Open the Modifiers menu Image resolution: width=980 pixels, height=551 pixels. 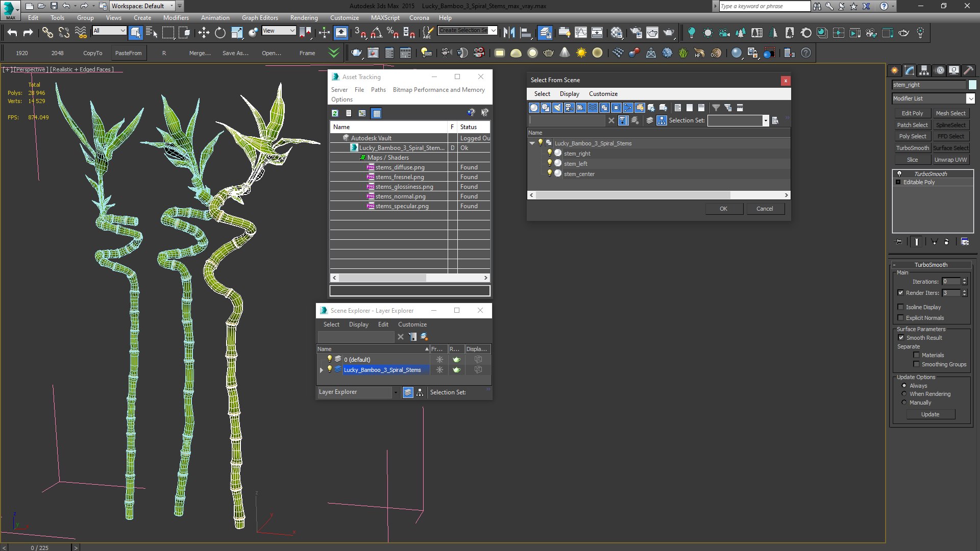[176, 17]
